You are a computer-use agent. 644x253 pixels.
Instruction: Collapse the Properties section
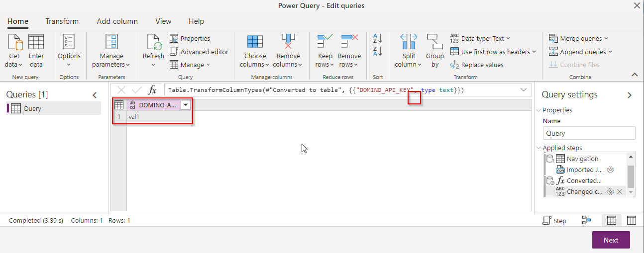tap(539, 110)
